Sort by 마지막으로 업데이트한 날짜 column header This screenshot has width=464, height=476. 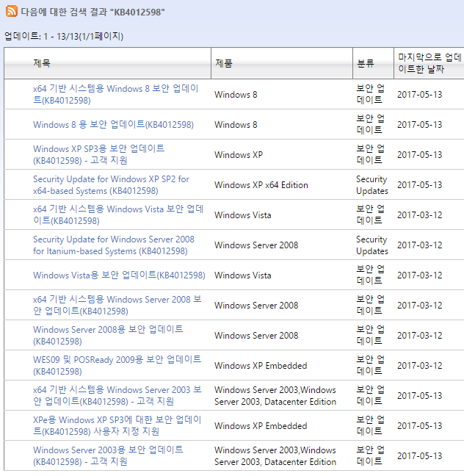(429, 63)
